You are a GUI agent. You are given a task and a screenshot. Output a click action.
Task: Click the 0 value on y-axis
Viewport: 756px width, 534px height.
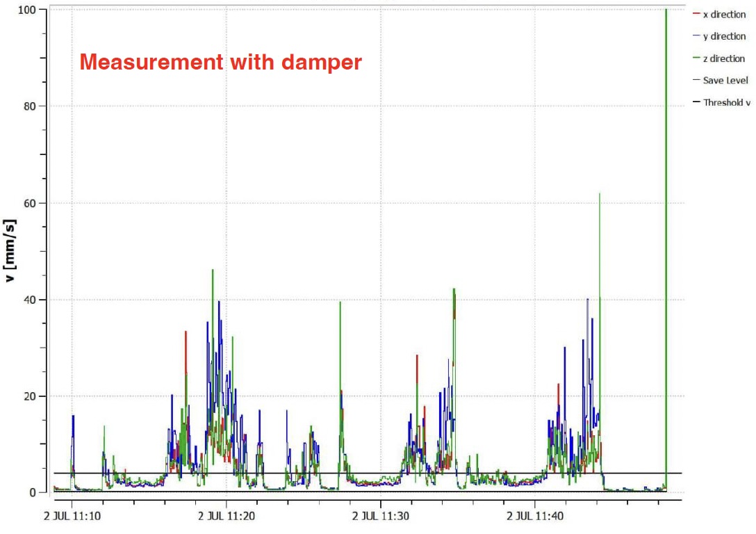[x=33, y=492]
